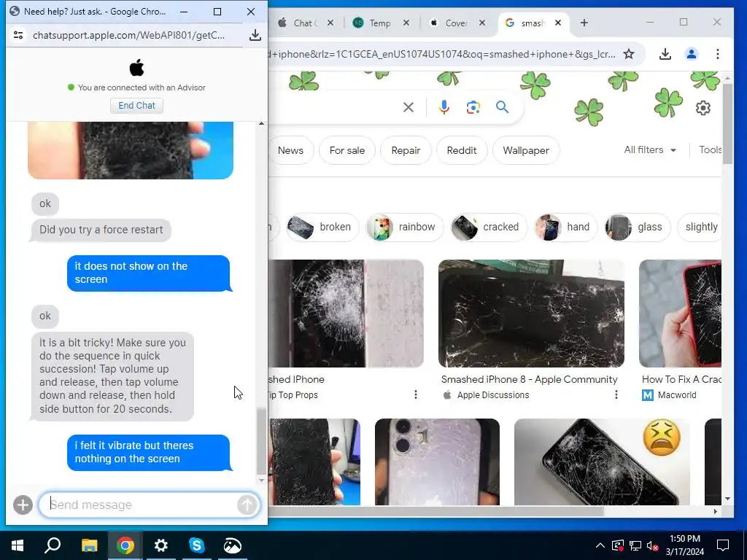Screen dimensions: 747x560
Task: Click Google page vertical scrollbar thumb
Action: (727, 124)
